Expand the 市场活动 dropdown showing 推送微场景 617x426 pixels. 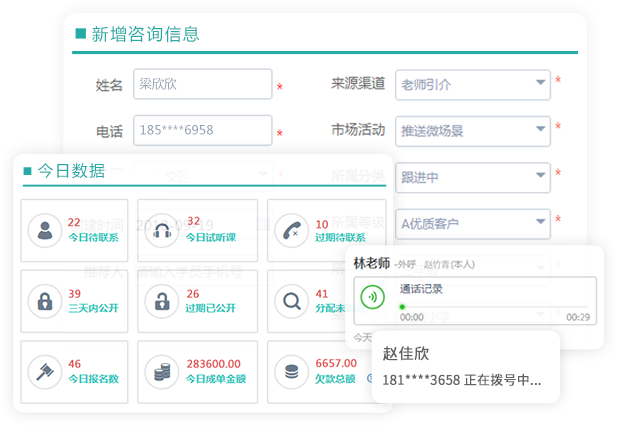pos(472,131)
